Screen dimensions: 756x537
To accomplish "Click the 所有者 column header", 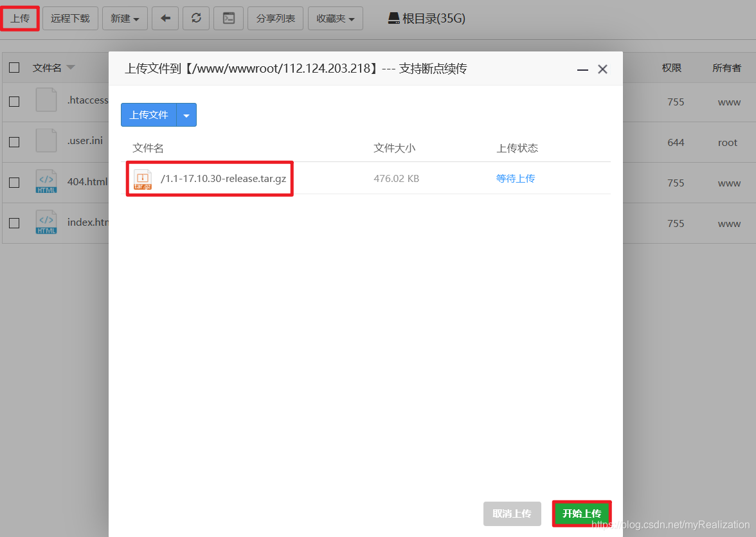I will tap(726, 68).
